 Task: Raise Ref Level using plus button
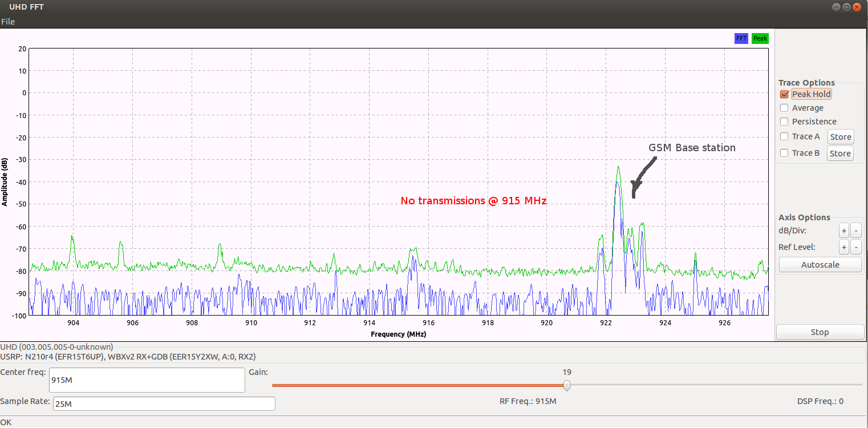pyautogui.click(x=844, y=247)
